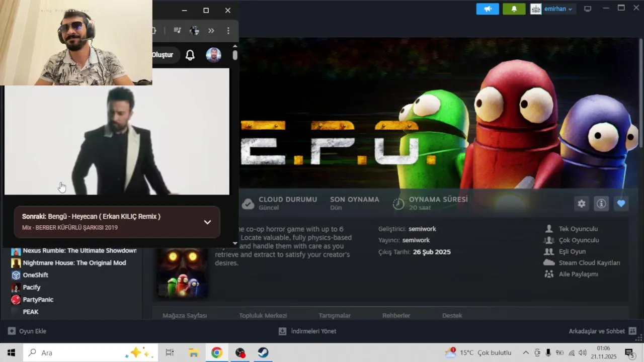Open the Wi-Fi network tray icon
This screenshot has height=362, width=644.
click(x=572, y=352)
